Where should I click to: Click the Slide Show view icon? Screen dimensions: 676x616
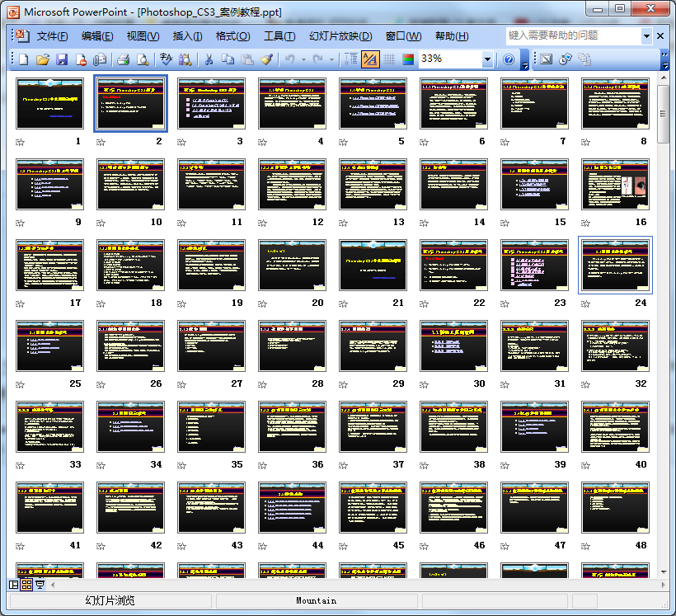coord(40,585)
